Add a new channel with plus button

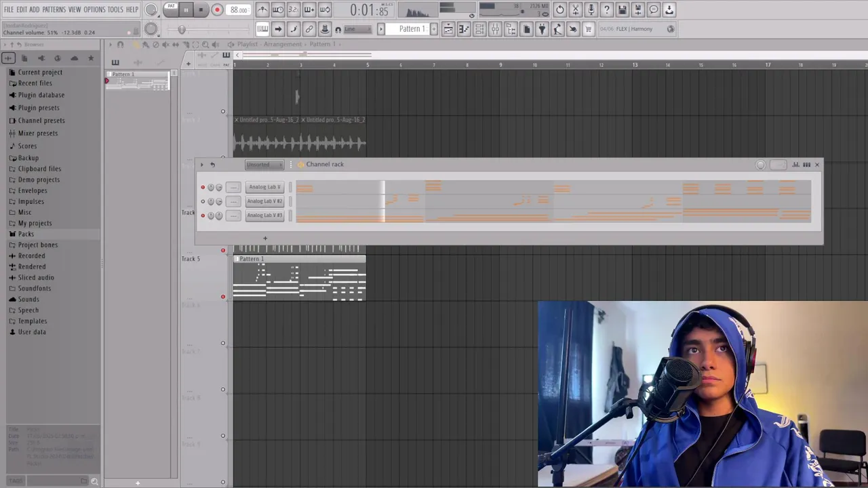(x=265, y=238)
